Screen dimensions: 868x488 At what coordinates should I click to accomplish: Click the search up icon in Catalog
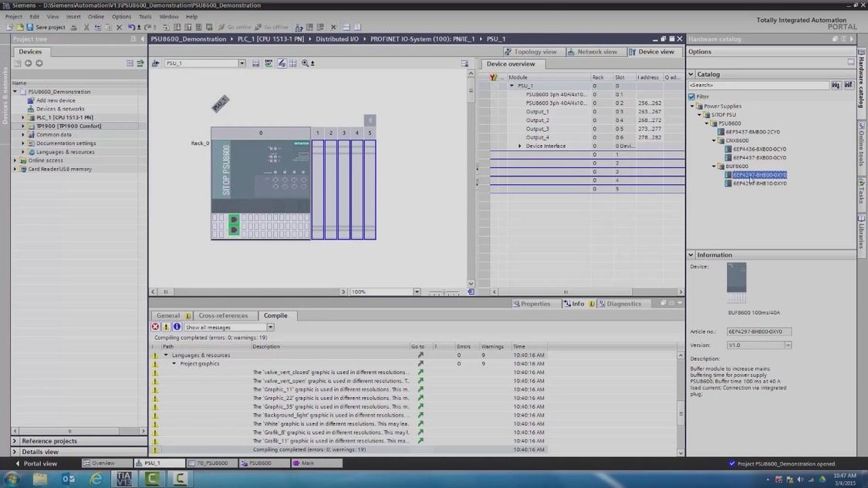849,86
